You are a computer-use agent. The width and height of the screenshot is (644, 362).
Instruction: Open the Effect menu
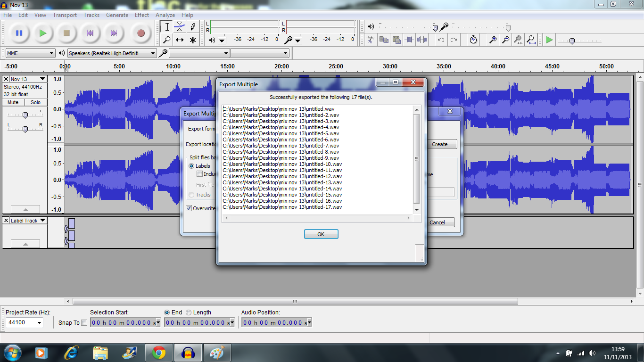(x=141, y=15)
